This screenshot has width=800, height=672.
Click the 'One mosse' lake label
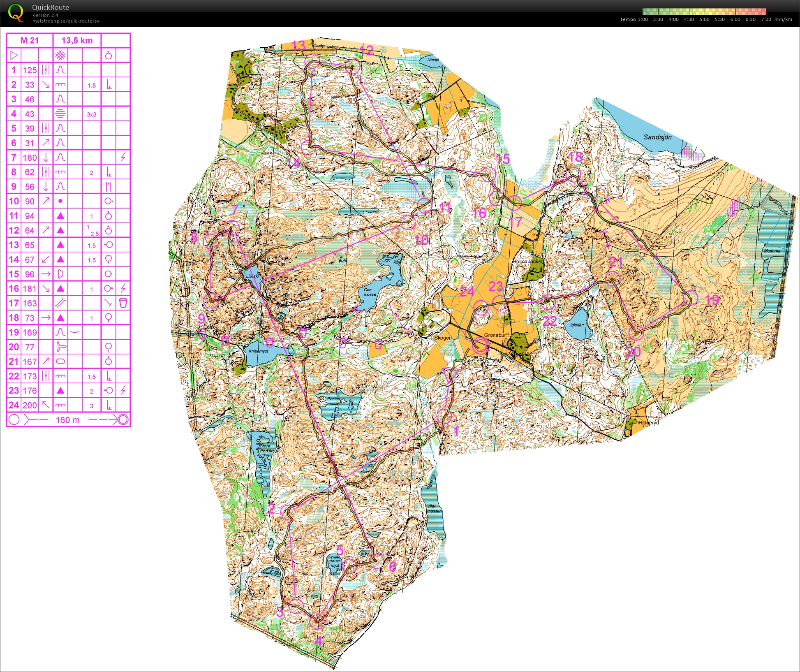pos(370,292)
